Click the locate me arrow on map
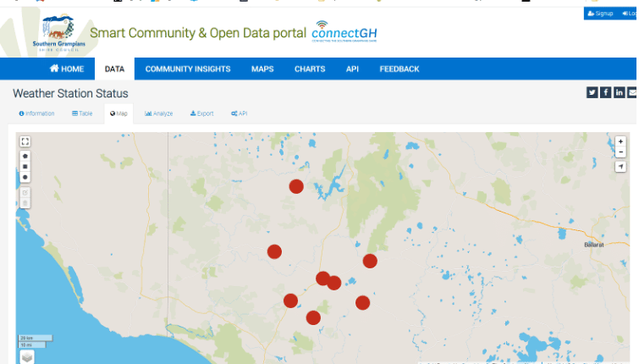Screen dimensions: 639x364 pos(620,167)
